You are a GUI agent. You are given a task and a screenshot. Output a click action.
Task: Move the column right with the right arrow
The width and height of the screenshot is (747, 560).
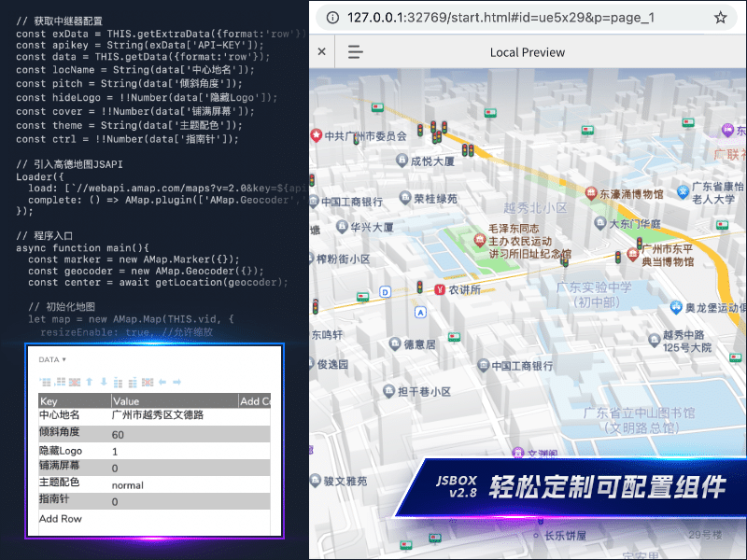(x=176, y=382)
